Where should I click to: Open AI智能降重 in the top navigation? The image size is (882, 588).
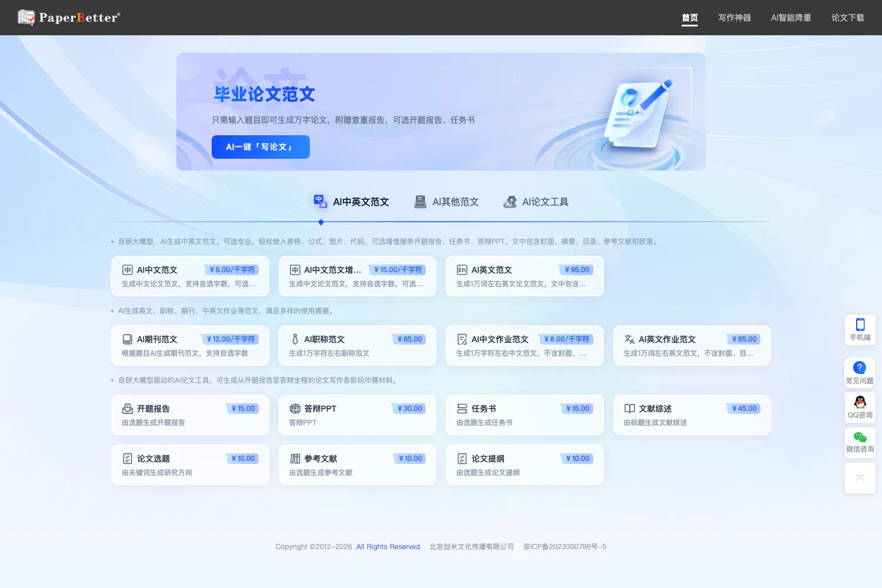click(x=791, y=18)
